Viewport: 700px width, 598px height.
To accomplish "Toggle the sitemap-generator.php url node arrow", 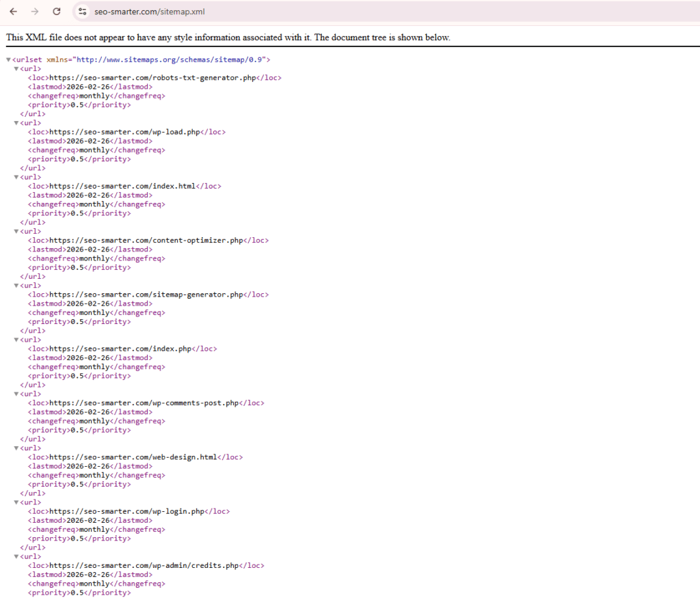I will click(x=16, y=286).
